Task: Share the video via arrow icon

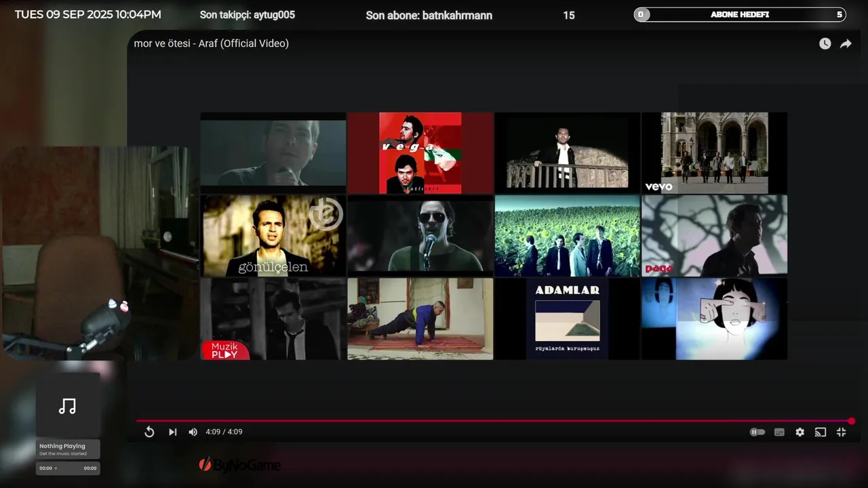Action: click(x=846, y=43)
